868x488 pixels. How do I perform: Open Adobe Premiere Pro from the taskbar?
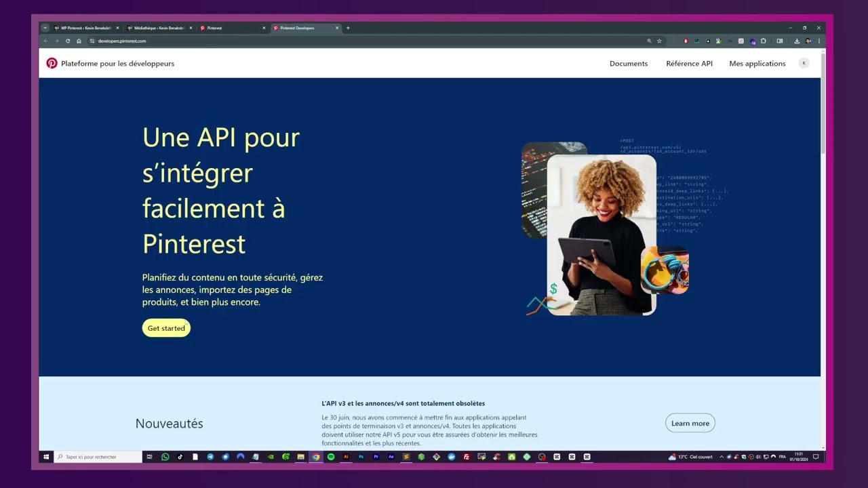pyautogui.click(x=376, y=457)
